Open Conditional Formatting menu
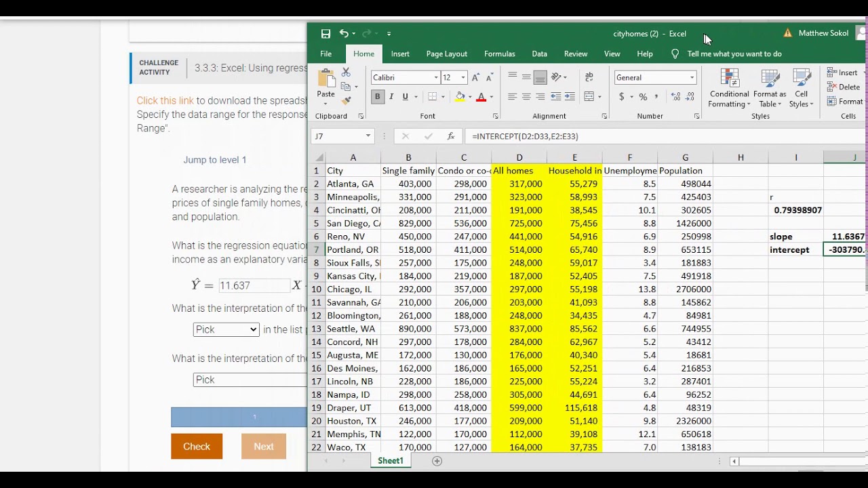The height and width of the screenshot is (488, 868). (730, 88)
